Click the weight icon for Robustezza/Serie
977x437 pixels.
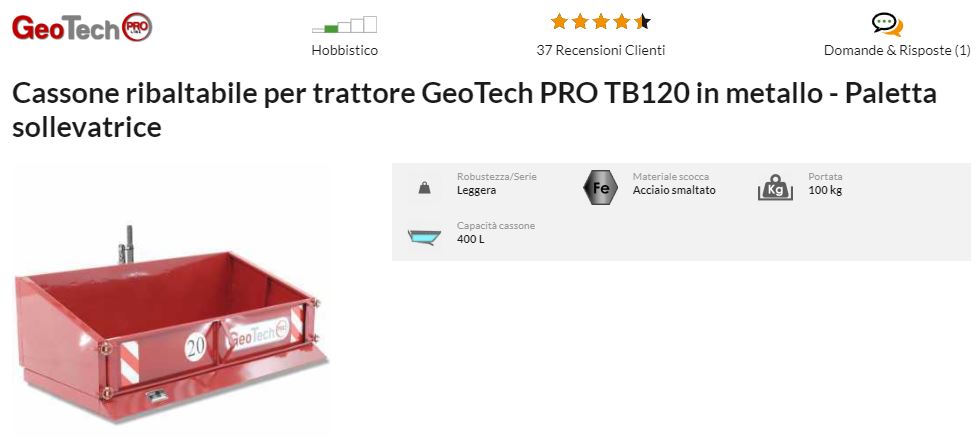pos(424,187)
